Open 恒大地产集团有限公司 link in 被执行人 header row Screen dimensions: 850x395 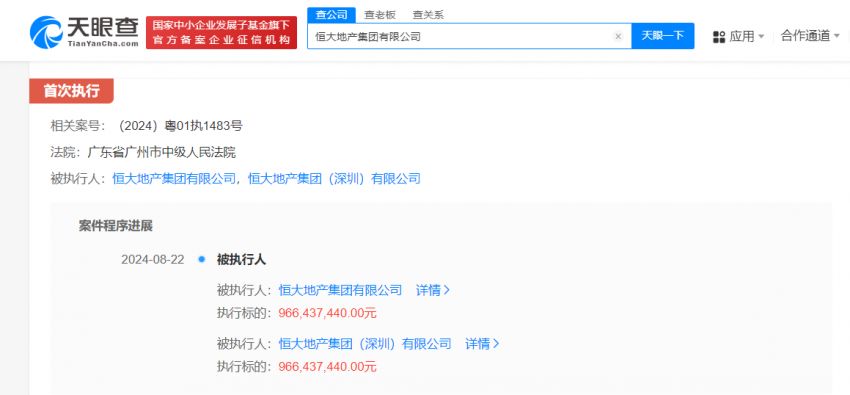(x=174, y=178)
